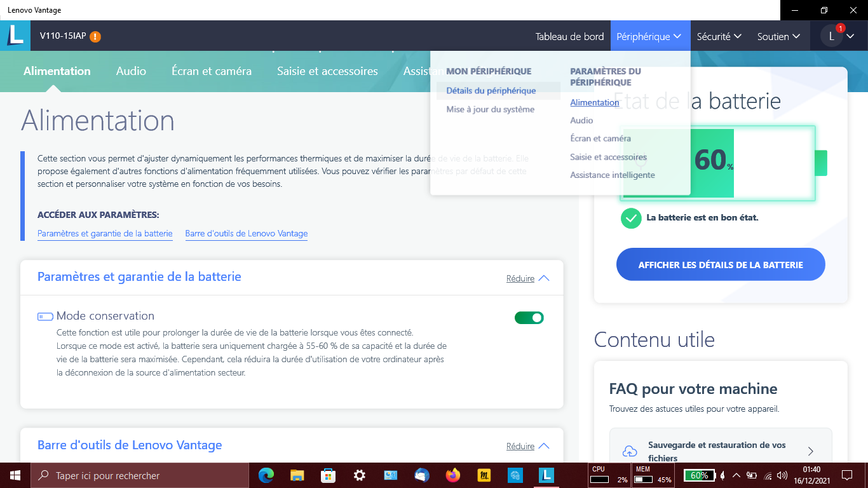Switch to the Saisie et accessoires tab
The image size is (868, 488).
[327, 71]
